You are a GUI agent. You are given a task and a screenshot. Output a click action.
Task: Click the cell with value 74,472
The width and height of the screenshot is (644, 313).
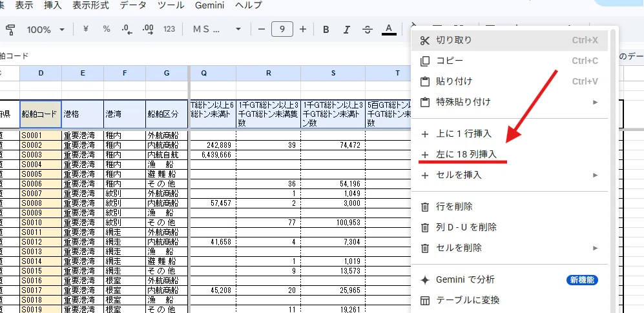coord(333,145)
